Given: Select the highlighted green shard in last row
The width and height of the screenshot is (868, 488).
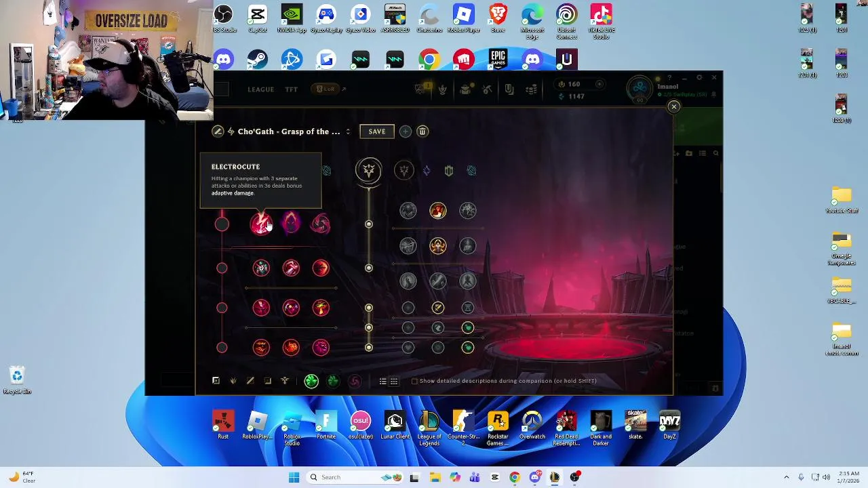Looking at the screenshot, I should (x=468, y=348).
